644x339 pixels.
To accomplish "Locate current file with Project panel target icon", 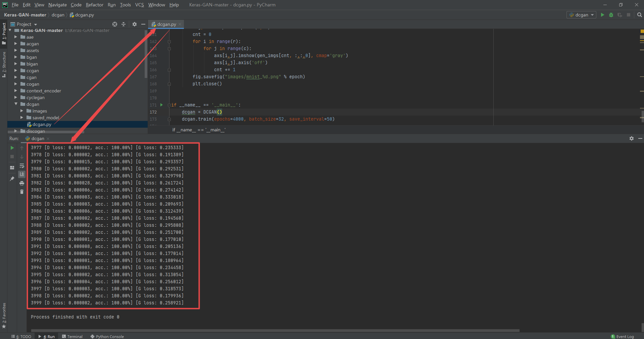I will (115, 24).
